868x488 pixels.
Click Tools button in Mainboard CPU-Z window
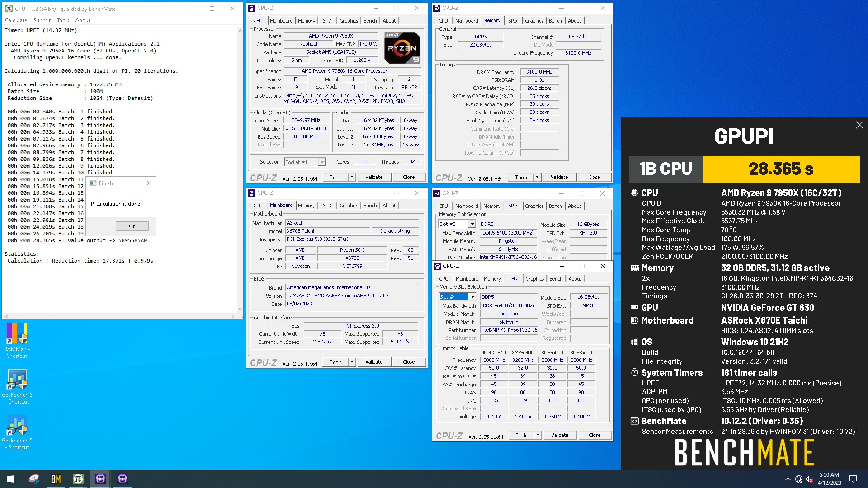coord(335,362)
